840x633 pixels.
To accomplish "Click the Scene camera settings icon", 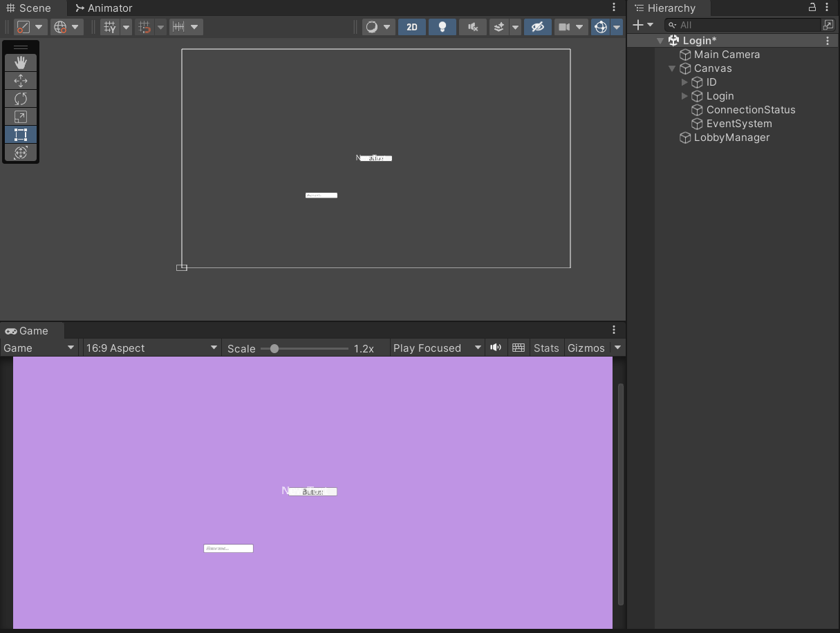I will (564, 27).
